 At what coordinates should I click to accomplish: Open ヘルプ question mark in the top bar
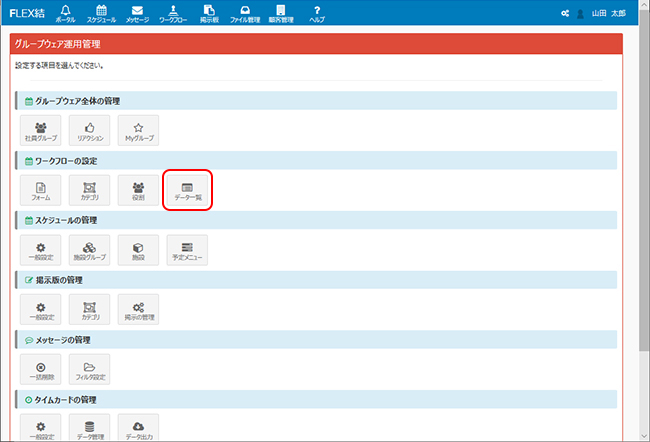[317, 13]
